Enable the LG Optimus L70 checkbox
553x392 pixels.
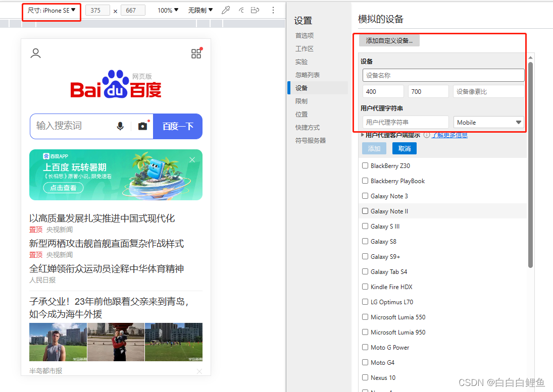click(365, 302)
